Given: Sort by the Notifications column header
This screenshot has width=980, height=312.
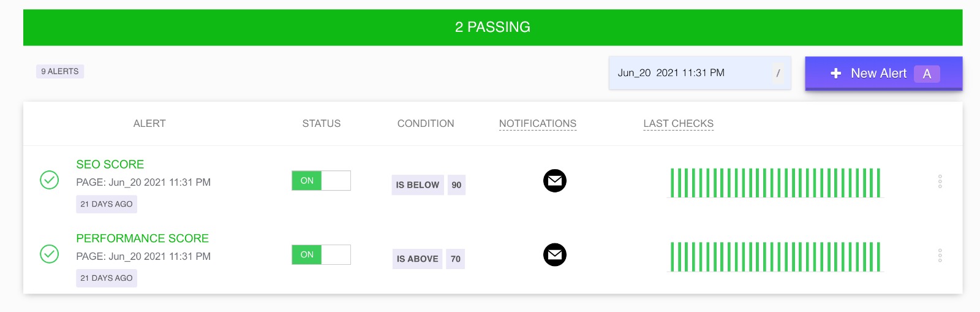Looking at the screenshot, I should click(x=538, y=123).
